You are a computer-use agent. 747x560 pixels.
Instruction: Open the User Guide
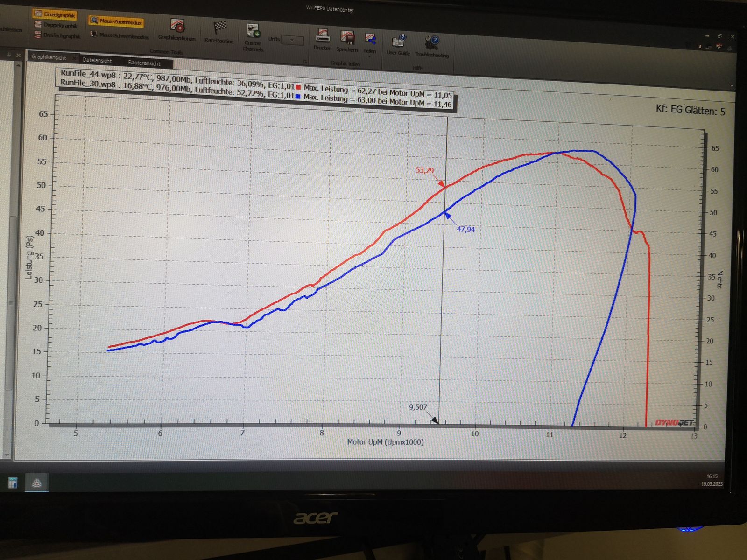[x=398, y=45]
